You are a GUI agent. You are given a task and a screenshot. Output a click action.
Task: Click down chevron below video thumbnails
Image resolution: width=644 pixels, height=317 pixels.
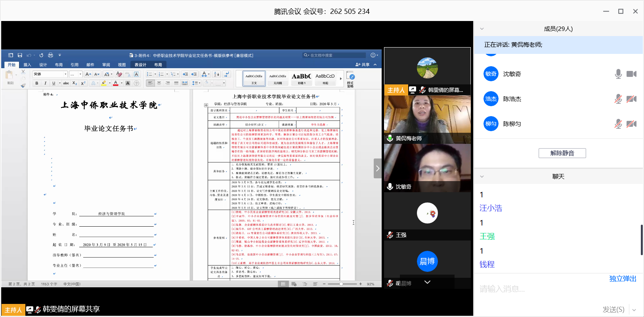click(x=427, y=282)
